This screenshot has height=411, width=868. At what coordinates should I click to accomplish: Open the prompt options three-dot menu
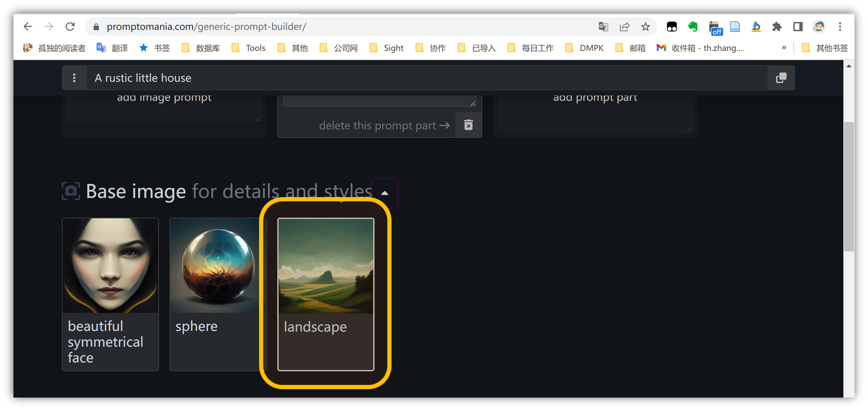coord(74,78)
